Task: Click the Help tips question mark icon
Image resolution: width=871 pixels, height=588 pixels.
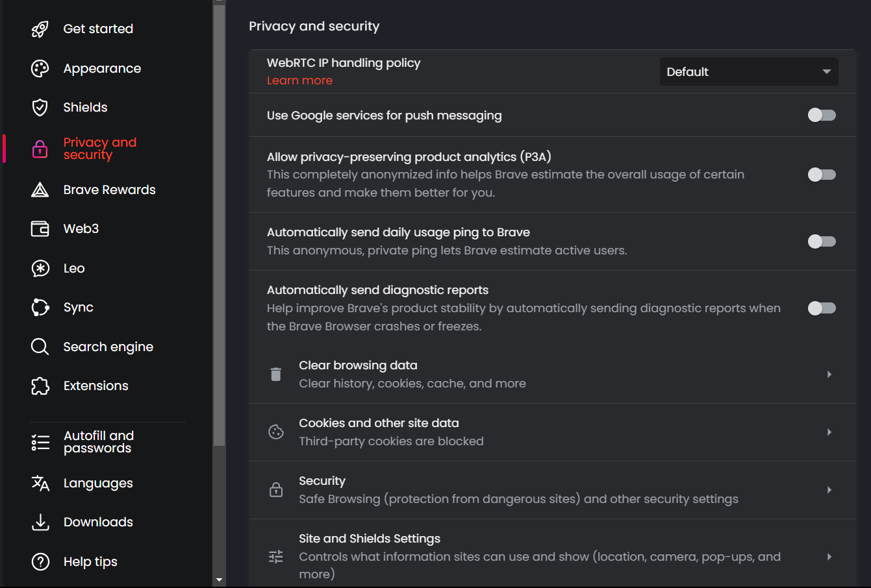Action: point(40,562)
